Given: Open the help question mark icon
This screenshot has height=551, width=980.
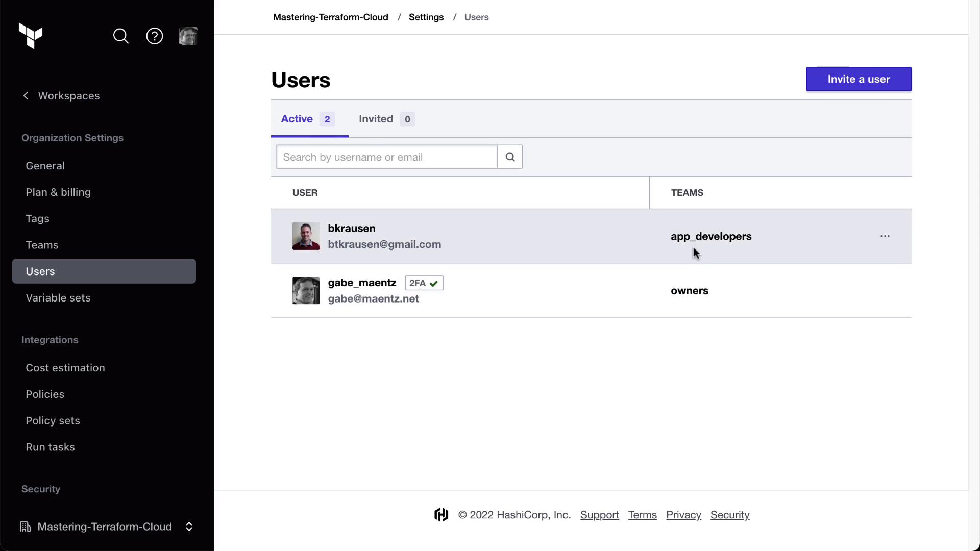Looking at the screenshot, I should coord(155,36).
